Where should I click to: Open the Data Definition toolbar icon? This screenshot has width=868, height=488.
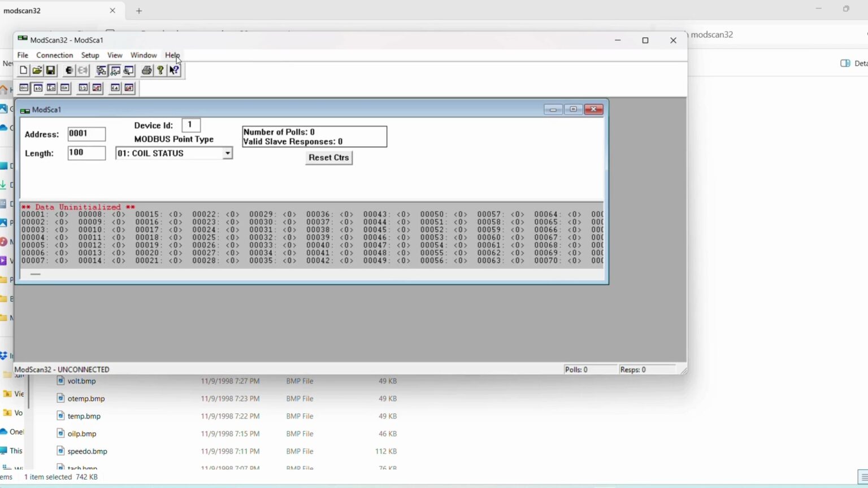point(101,71)
